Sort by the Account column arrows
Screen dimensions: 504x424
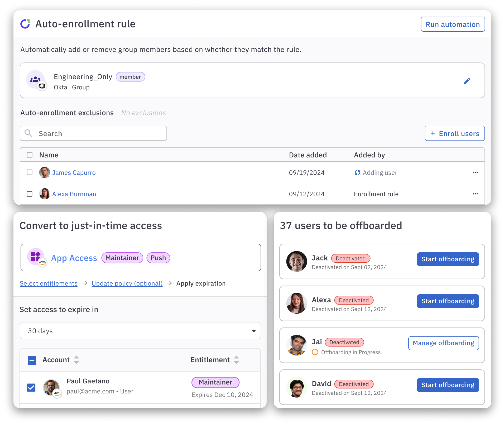tap(76, 360)
